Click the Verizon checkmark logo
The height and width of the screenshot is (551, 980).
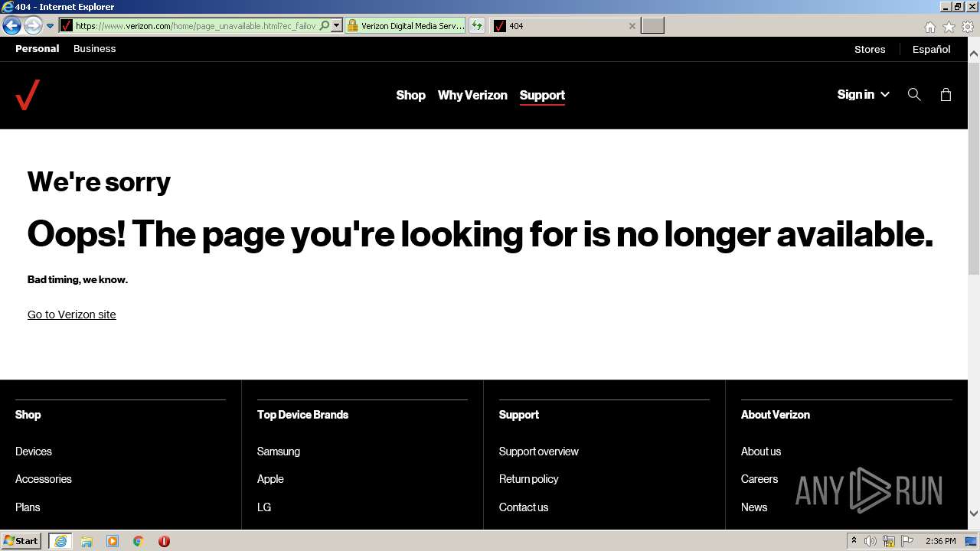click(x=28, y=95)
